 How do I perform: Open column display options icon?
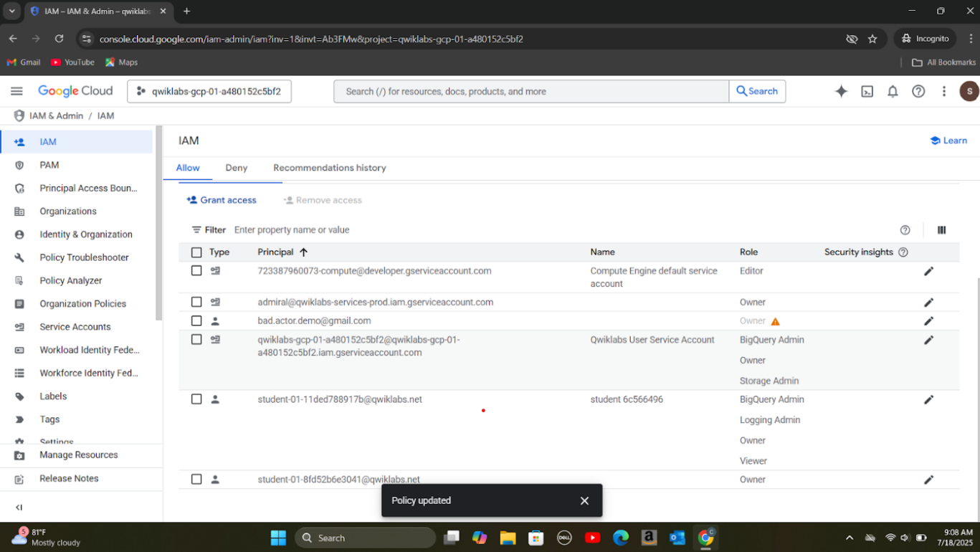coord(941,230)
